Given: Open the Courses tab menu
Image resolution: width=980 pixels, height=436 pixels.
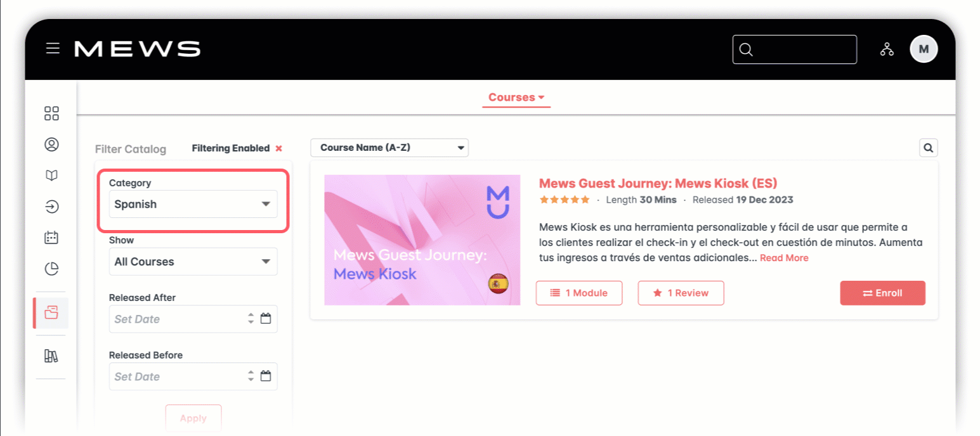Looking at the screenshot, I should point(516,98).
